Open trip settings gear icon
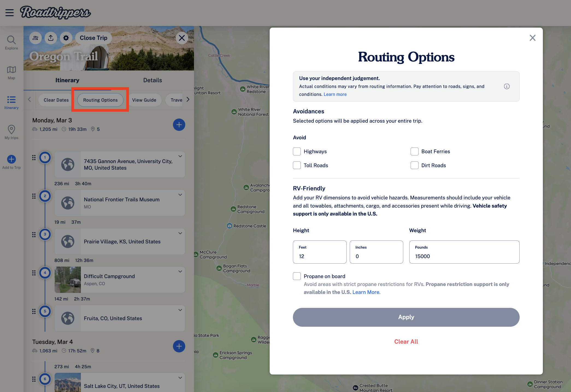The height and width of the screenshot is (392, 571). [66, 38]
